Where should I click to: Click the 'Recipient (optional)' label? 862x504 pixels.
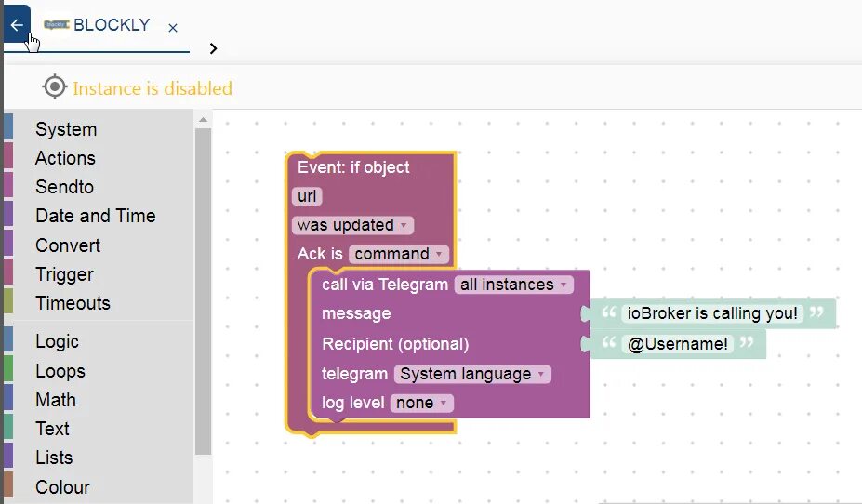tap(395, 344)
